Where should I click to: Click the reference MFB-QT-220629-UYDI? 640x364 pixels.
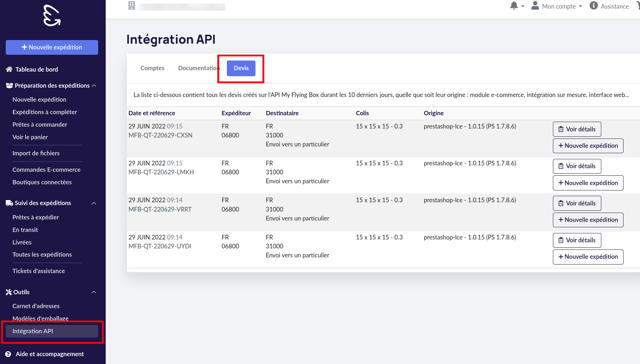pos(160,246)
